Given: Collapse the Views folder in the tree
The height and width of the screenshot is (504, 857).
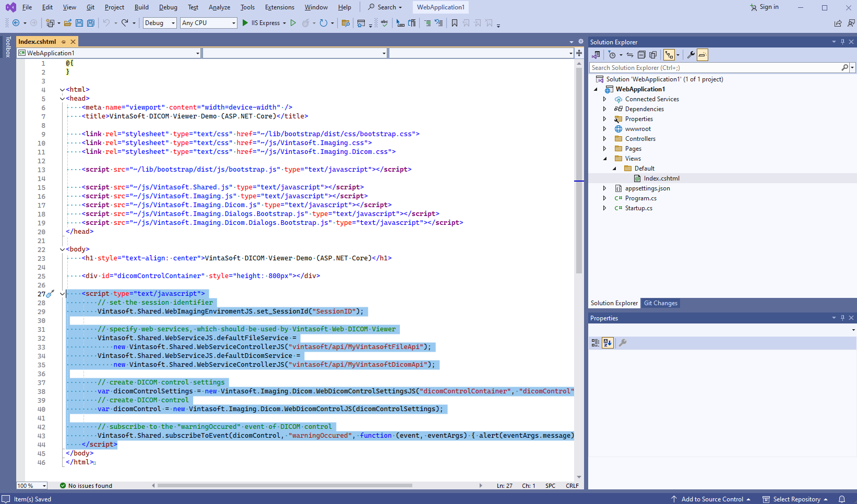Looking at the screenshot, I should (x=605, y=159).
